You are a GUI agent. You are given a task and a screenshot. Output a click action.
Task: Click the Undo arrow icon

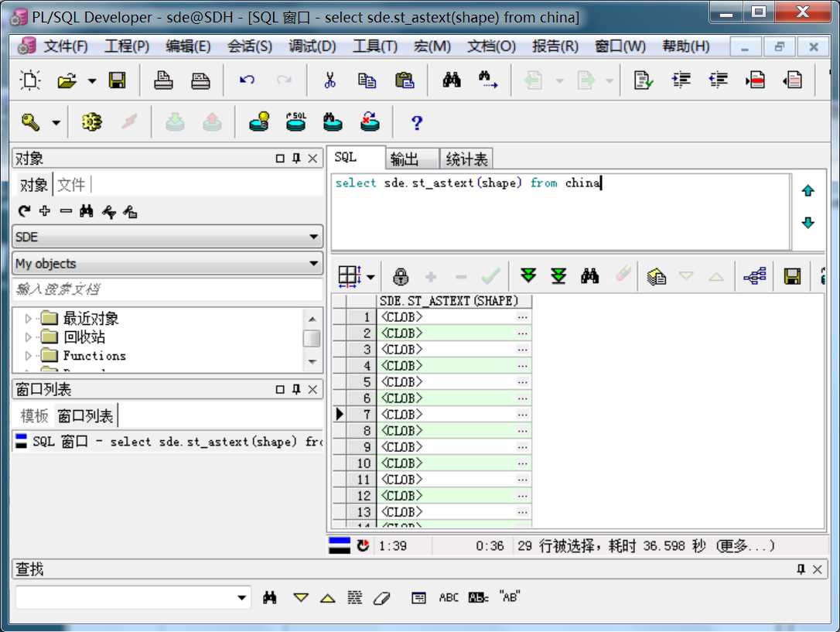point(247,80)
